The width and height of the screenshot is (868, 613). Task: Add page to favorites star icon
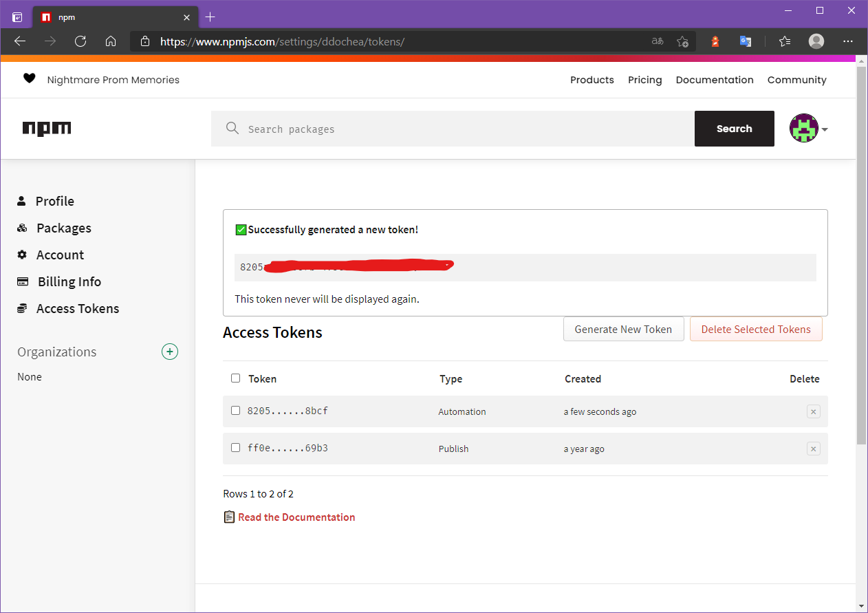click(x=682, y=41)
